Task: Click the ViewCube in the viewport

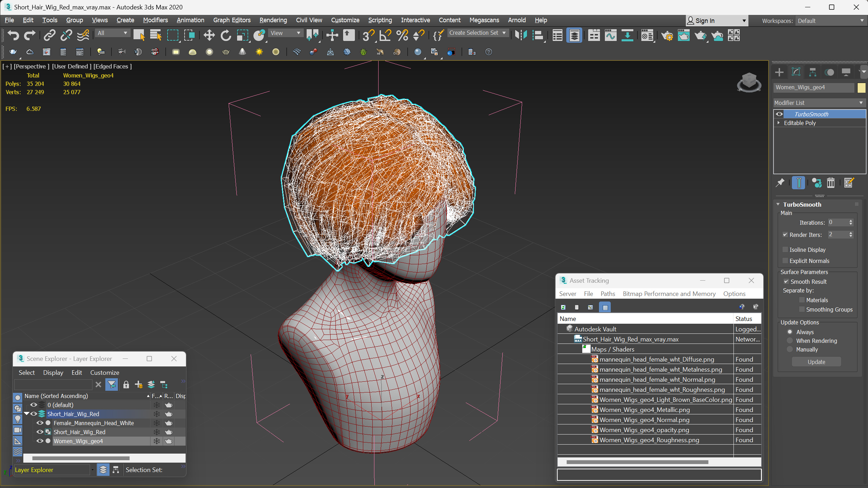Action: pos(749,82)
